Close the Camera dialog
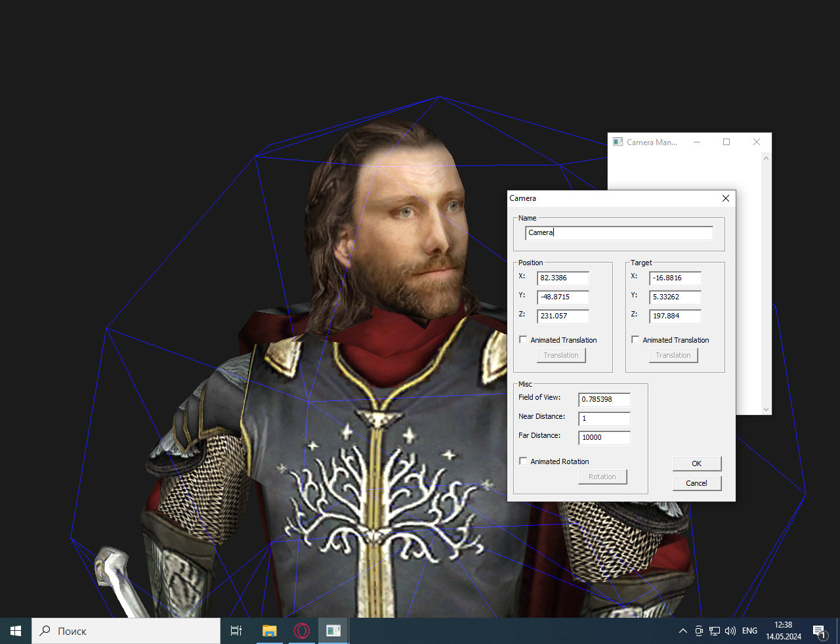 click(x=725, y=198)
